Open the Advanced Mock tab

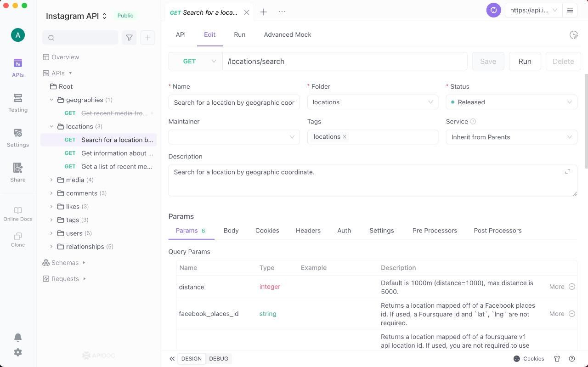click(288, 34)
